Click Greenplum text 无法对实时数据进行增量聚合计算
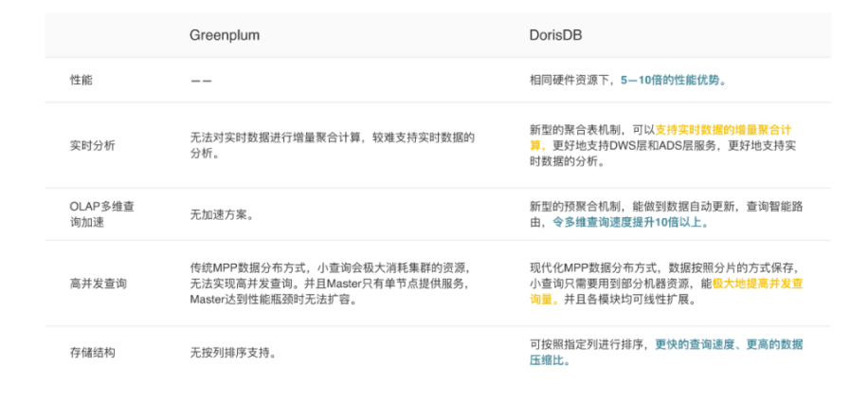 pos(280,138)
